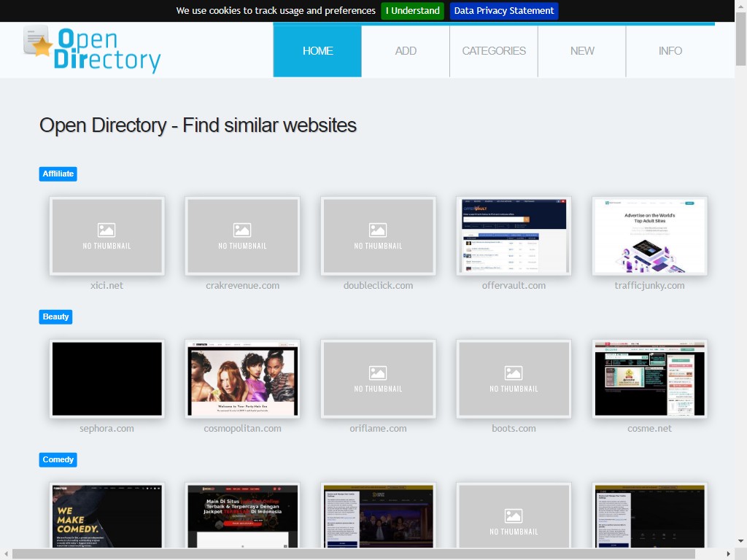747x560 pixels.
Task: Open the HOME tab
Action: (x=317, y=51)
